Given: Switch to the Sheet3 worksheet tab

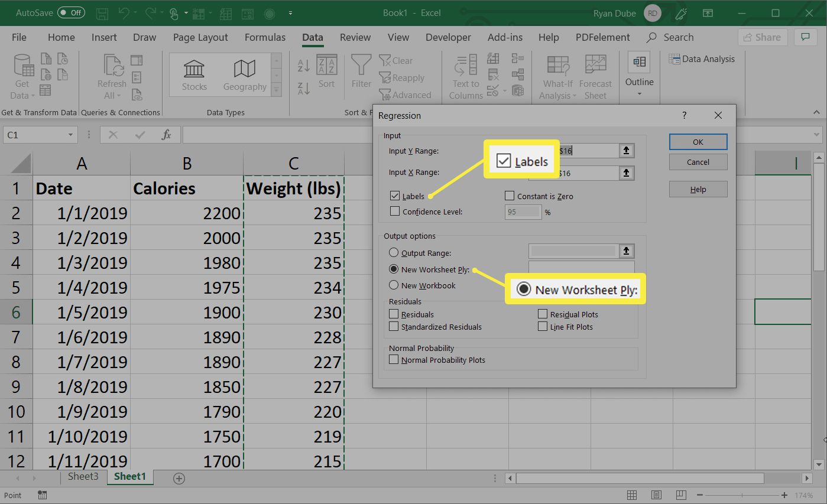Looking at the screenshot, I should (83, 476).
